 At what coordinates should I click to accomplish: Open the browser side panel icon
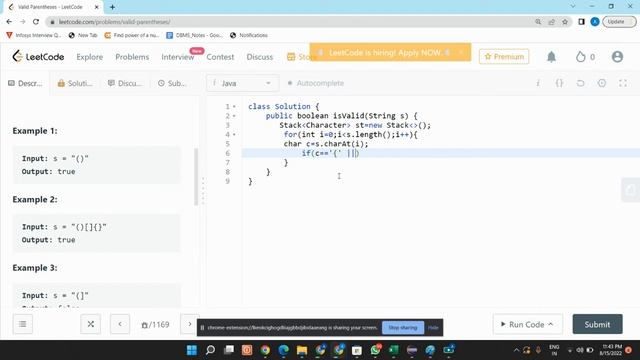[x=582, y=22]
